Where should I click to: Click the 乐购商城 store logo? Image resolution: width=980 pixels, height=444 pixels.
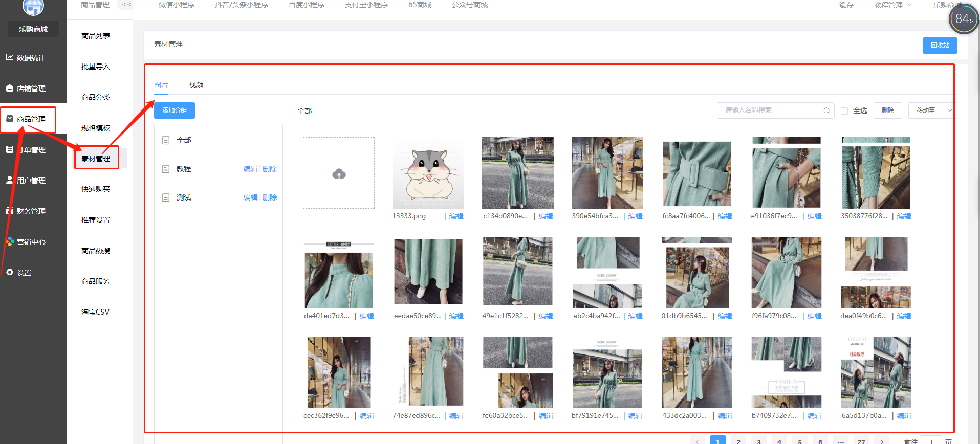pyautogui.click(x=33, y=7)
